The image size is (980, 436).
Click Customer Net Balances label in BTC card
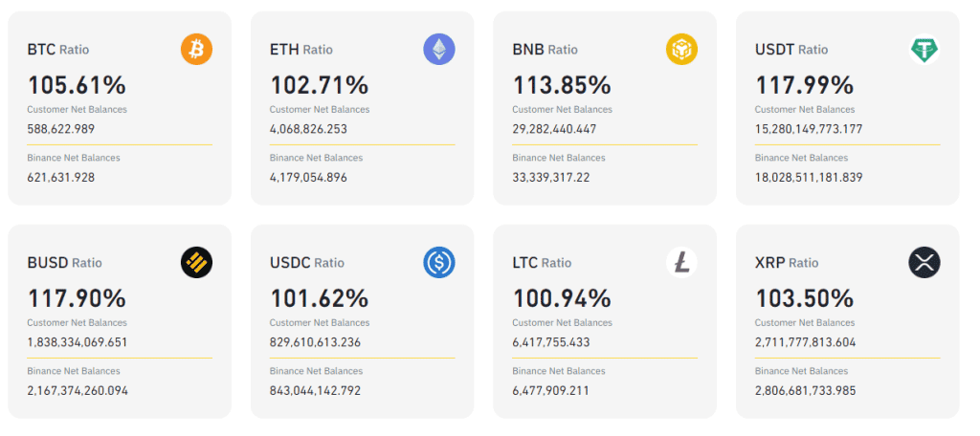pyautogui.click(x=77, y=109)
